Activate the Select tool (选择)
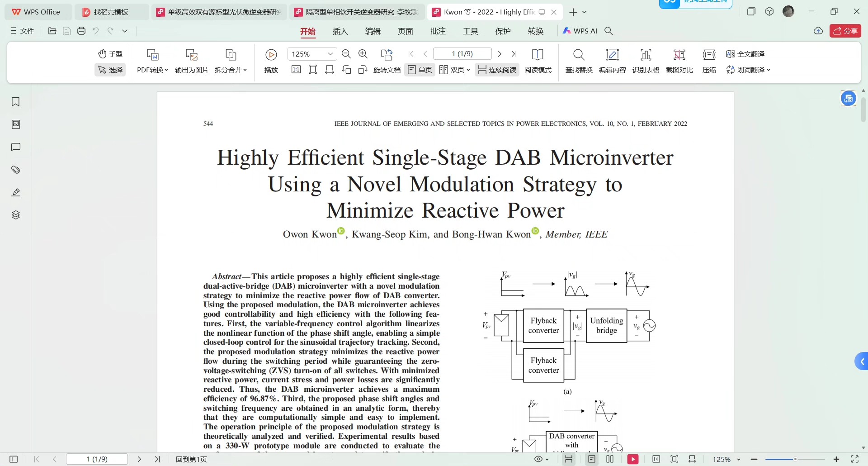Viewport: 868px width, 466px height. tap(110, 70)
